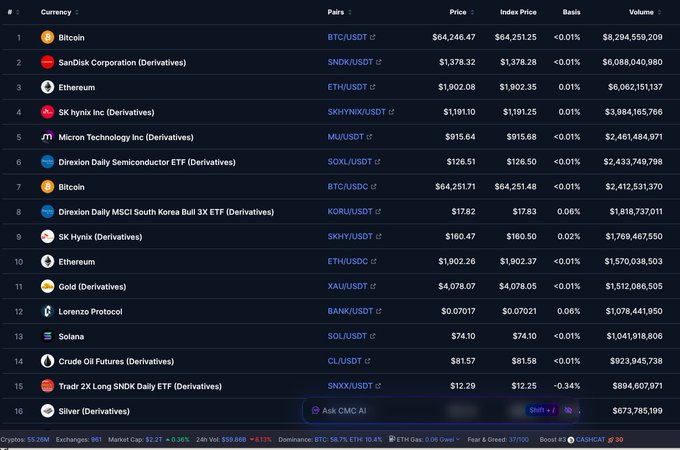Click the Crude Oil Futures drop icon
The height and width of the screenshot is (450, 680).
(47, 361)
